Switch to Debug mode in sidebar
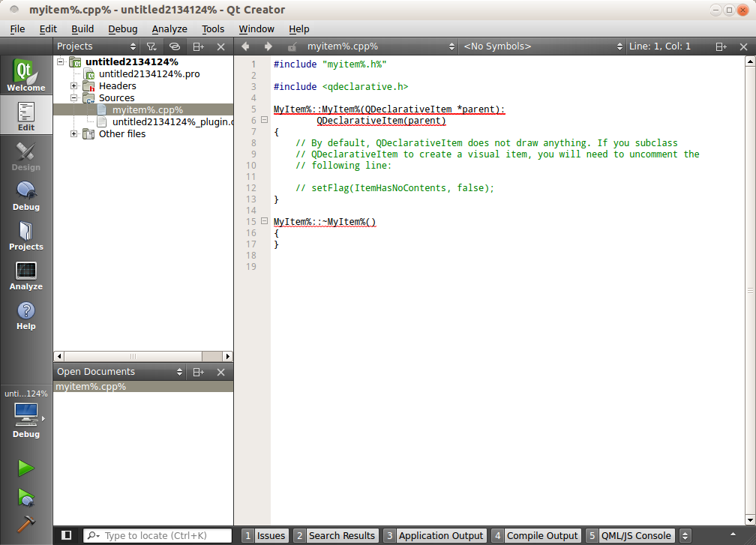The image size is (756, 545). point(26,196)
